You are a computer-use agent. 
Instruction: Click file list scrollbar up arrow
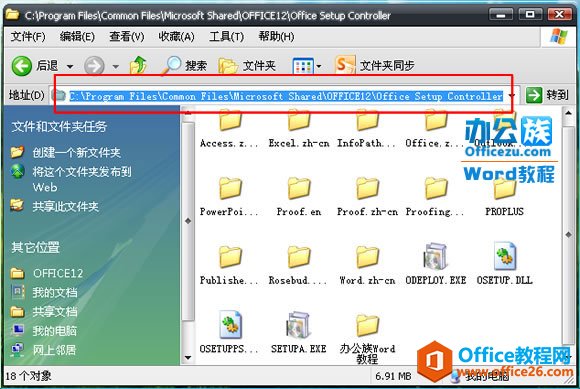[x=568, y=113]
